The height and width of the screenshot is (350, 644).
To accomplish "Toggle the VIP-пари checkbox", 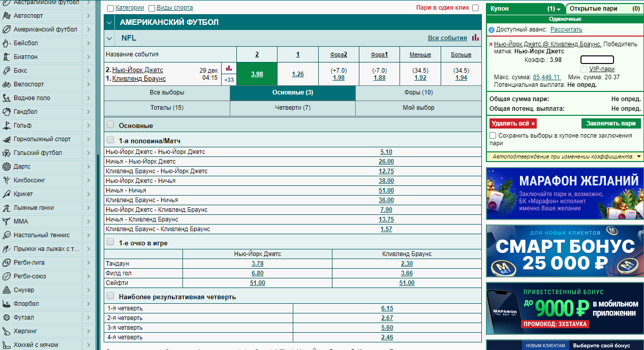I will [584, 69].
